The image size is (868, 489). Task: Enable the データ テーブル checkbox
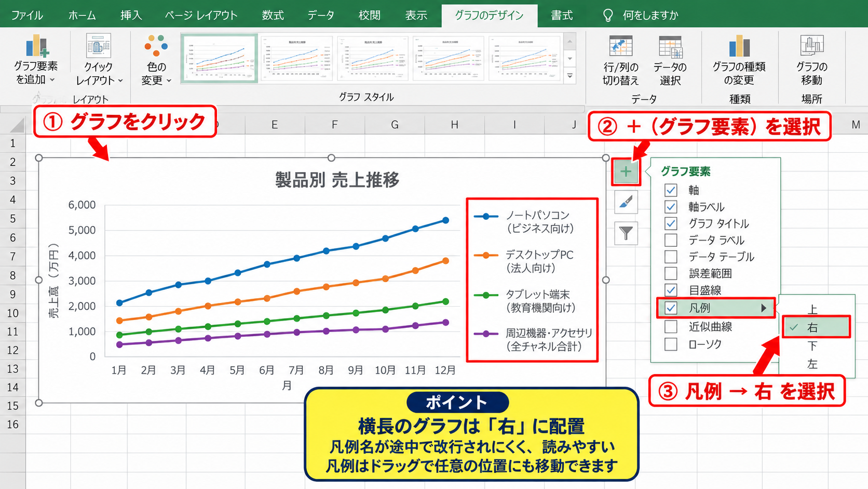(671, 257)
